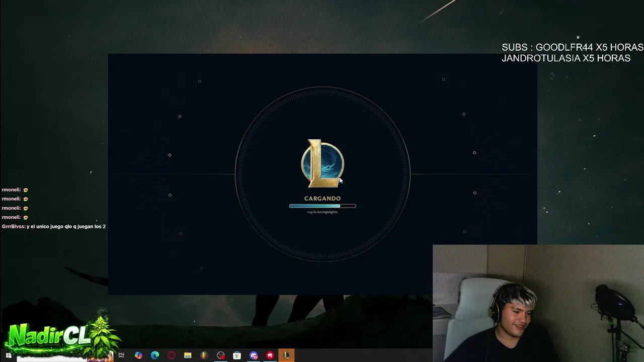
Task: Click the CARGANDO loading label
Action: (323, 199)
